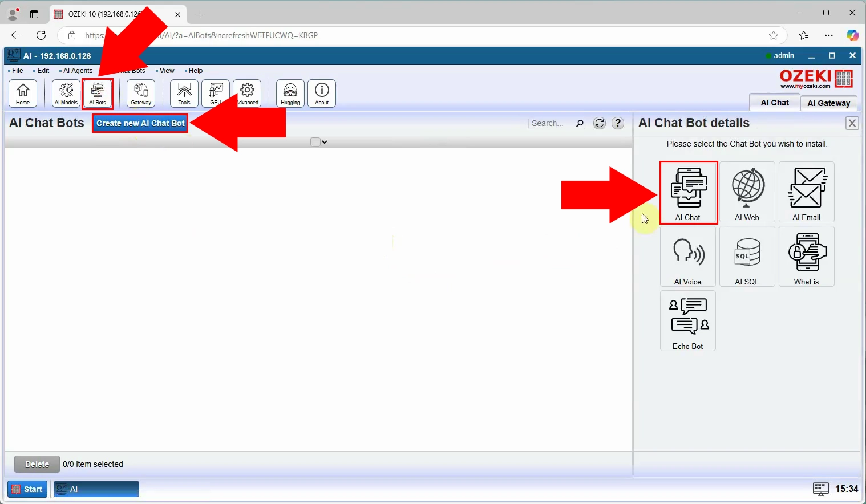The width and height of the screenshot is (866, 504).
Task: Close the AI Chat Bot details panel
Action: (x=852, y=123)
